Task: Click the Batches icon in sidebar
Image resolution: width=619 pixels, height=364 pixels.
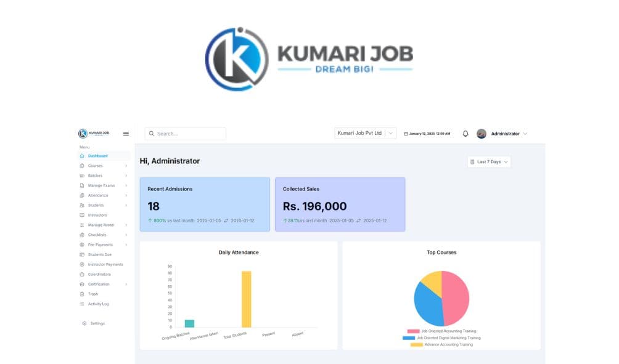Action: 82,176
